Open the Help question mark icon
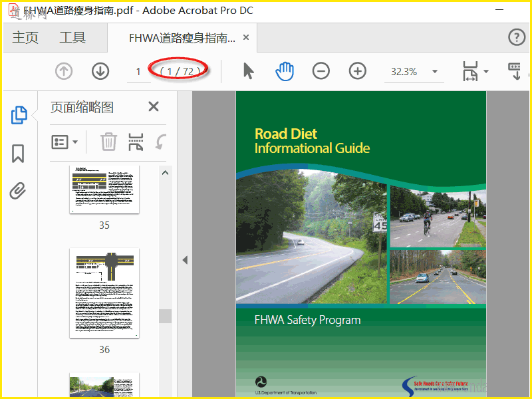Image resolution: width=532 pixels, height=399 pixels. [x=517, y=37]
